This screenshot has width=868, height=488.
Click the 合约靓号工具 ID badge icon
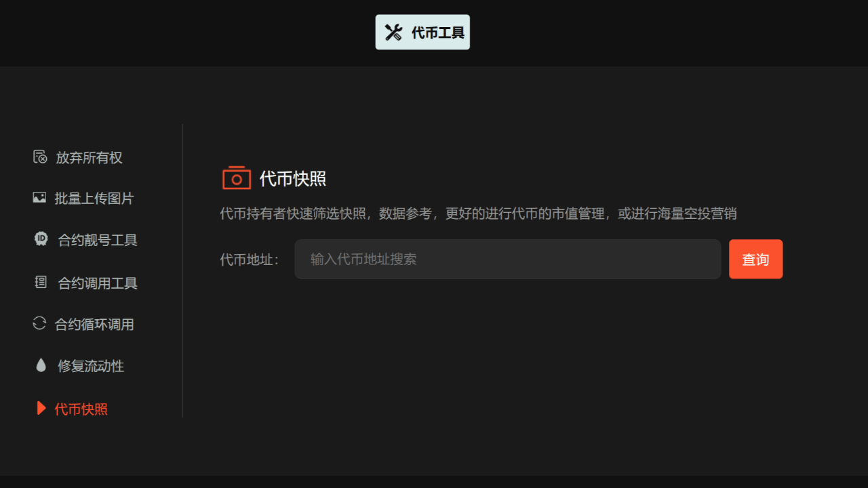tap(41, 239)
